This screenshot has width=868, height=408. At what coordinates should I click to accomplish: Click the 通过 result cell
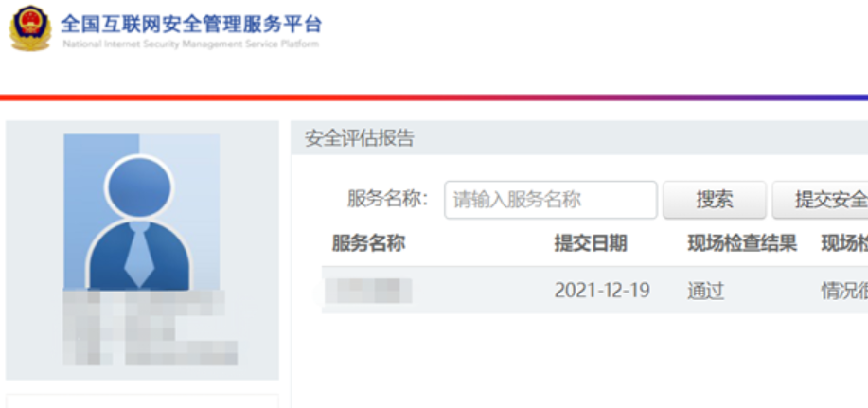pos(705,291)
